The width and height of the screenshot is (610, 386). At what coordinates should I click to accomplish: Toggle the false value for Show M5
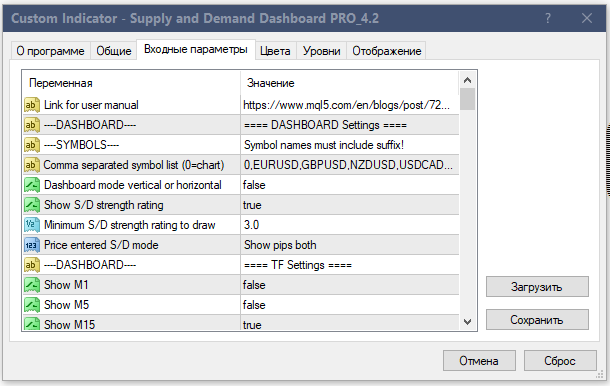click(x=350, y=305)
